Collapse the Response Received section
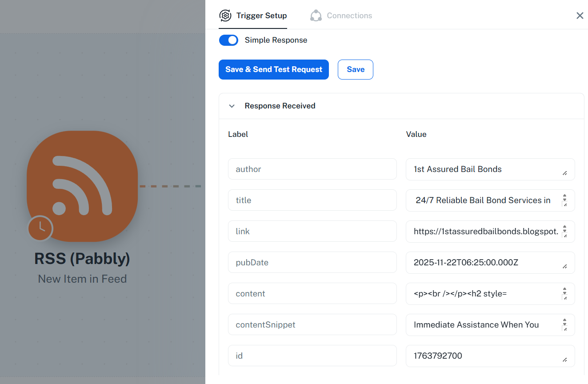588x384 pixels. (232, 106)
